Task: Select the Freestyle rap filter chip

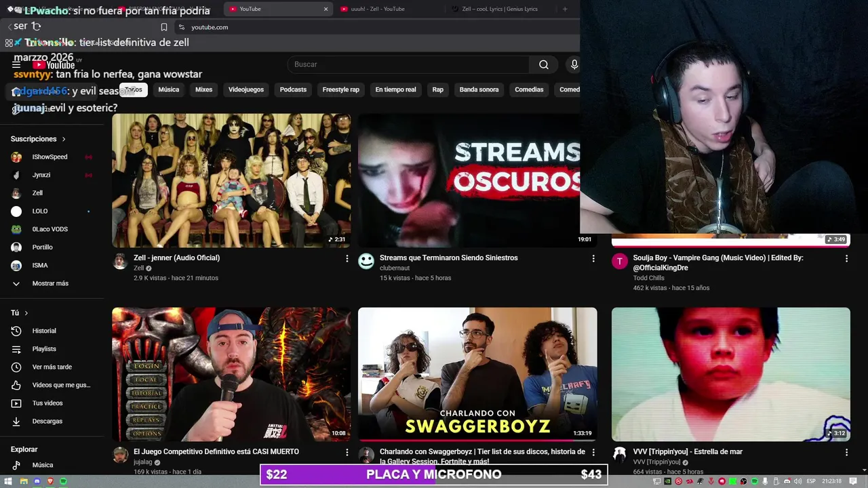Action: [x=341, y=89]
